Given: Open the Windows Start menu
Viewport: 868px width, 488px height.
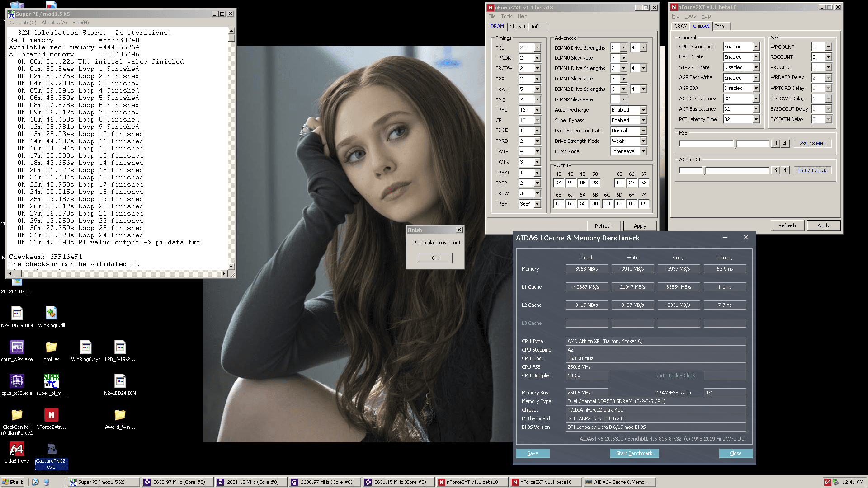Looking at the screenshot, I should coord(13,482).
